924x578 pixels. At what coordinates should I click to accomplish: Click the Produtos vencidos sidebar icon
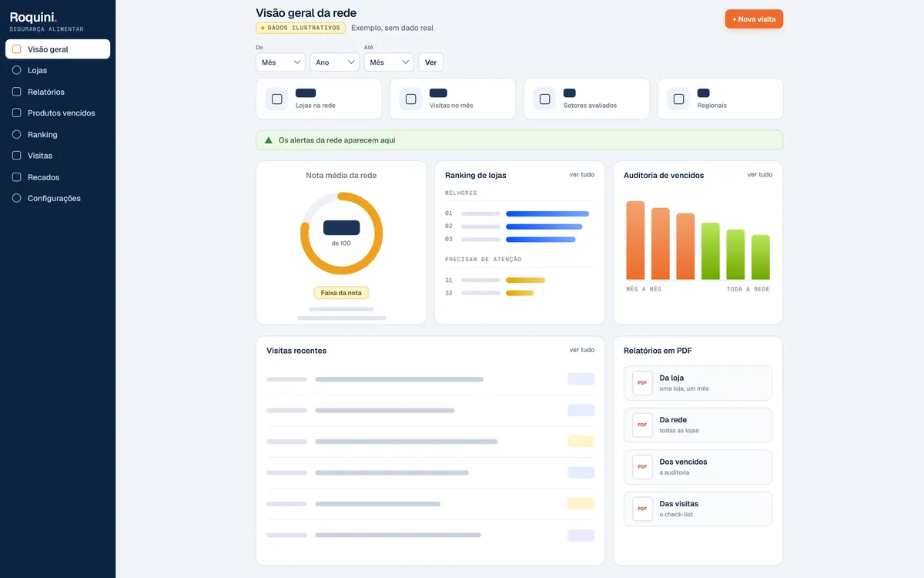coord(17,113)
